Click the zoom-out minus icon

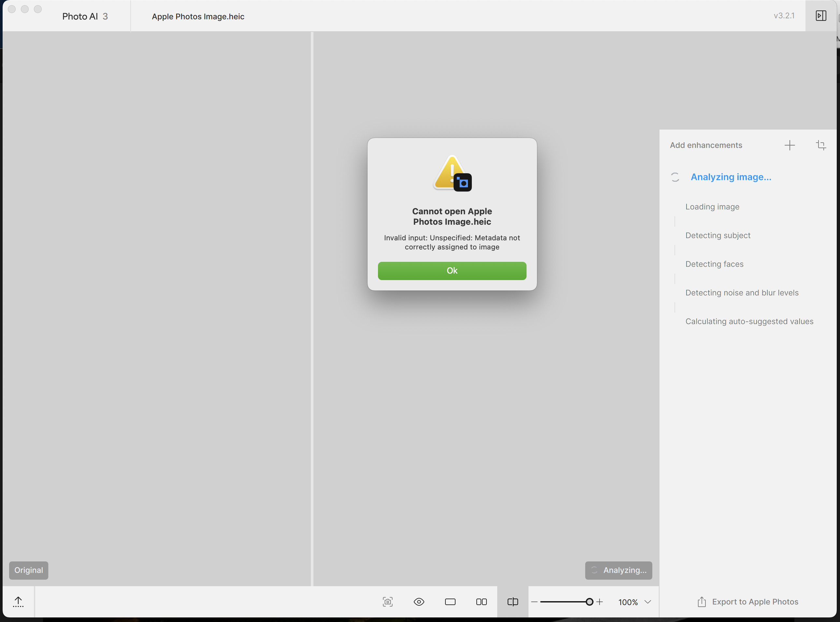point(534,601)
